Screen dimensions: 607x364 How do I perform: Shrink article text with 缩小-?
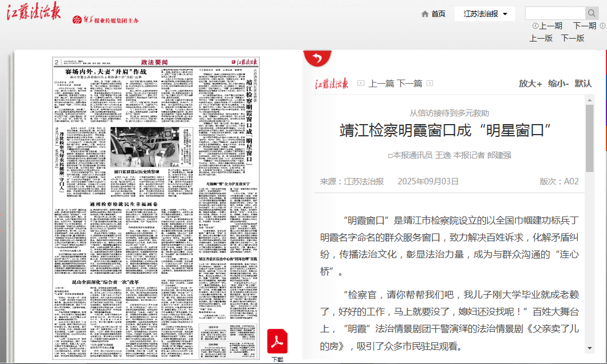(558, 84)
